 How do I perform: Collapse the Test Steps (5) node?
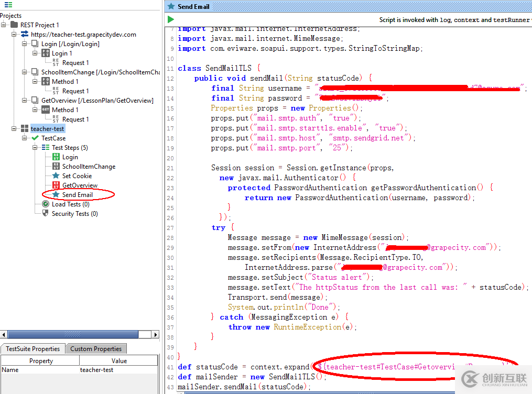(35, 148)
